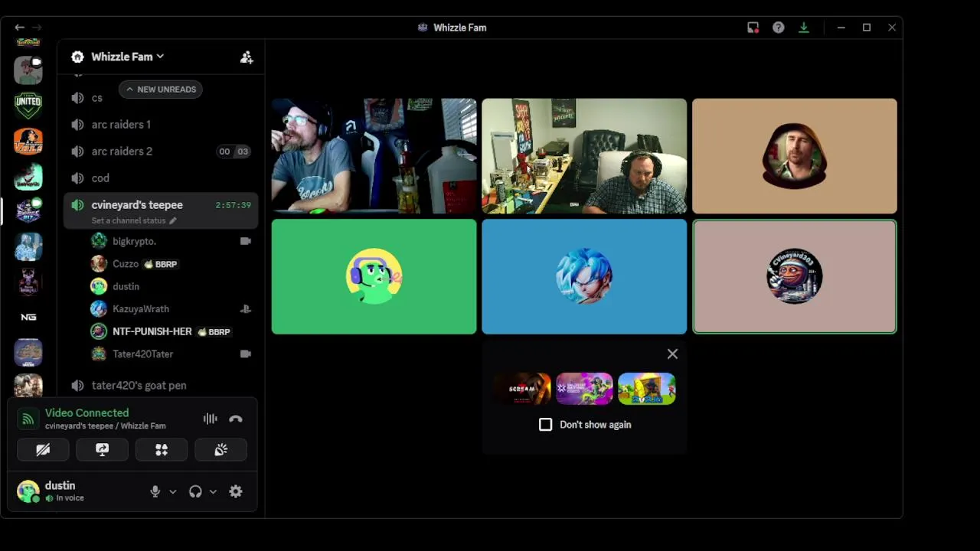
Task: Click the camera icon next to bigkrypto.
Action: pyautogui.click(x=245, y=241)
